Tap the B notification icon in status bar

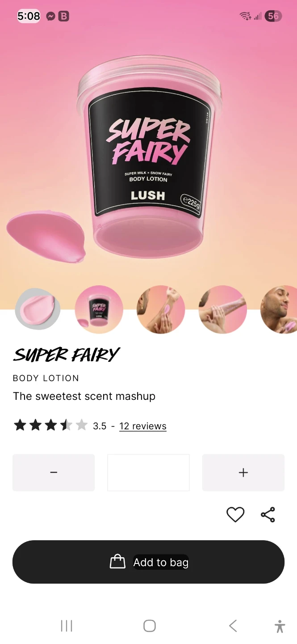point(64,17)
